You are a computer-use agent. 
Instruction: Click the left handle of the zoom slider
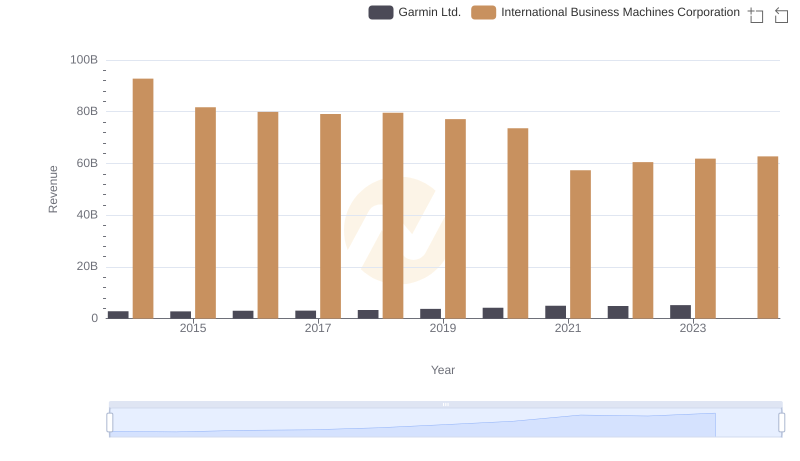110,423
